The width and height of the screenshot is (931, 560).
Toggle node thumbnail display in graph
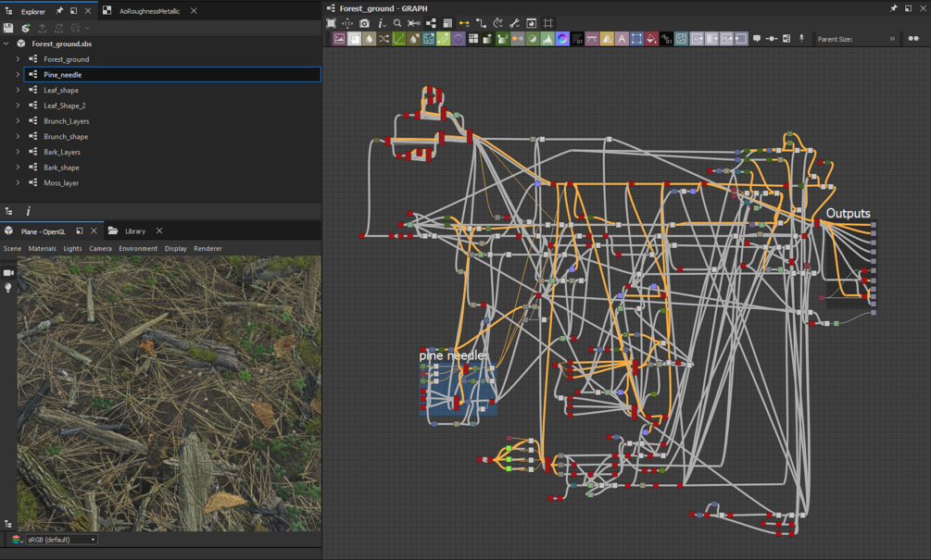click(x=531, y=23)
